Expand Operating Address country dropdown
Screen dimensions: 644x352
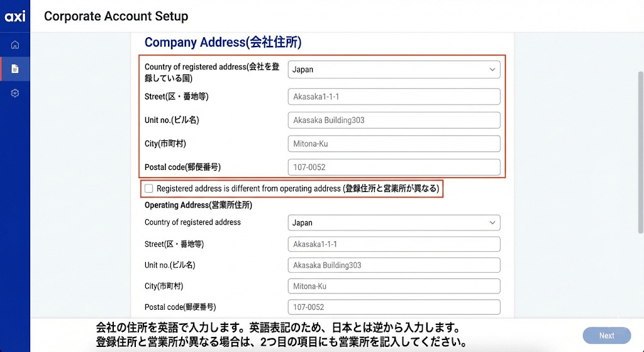click(394, 223)
